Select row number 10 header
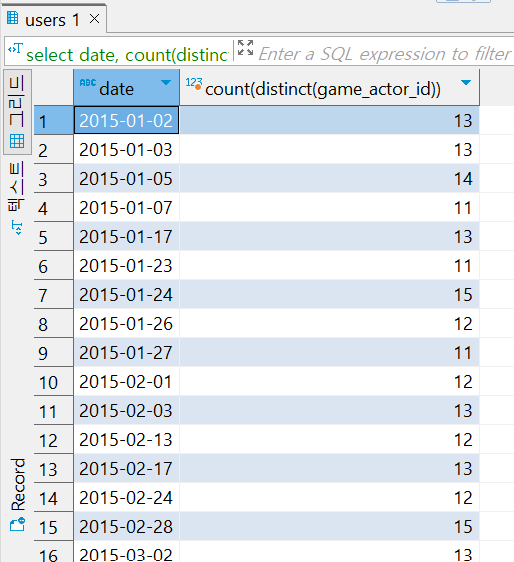 pos(54,382)
